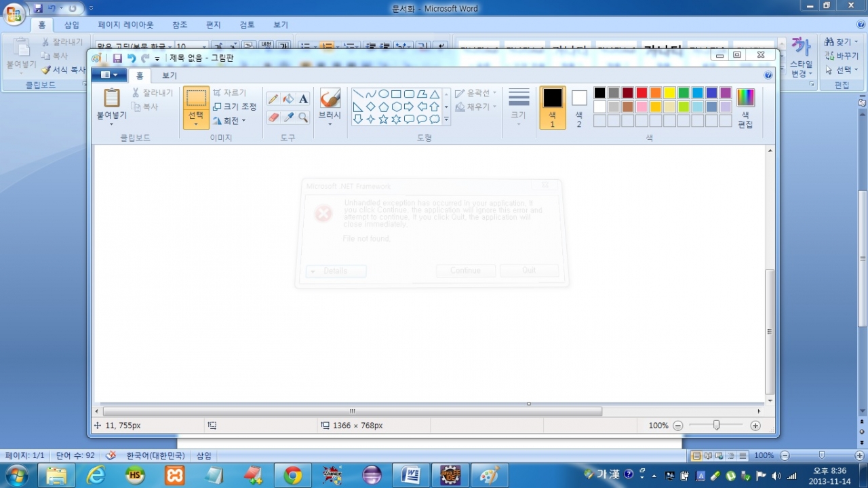This screenshot has height=488, width=868.
Task: Click the volume speaker icon in system tray
Action: point(776,476)
